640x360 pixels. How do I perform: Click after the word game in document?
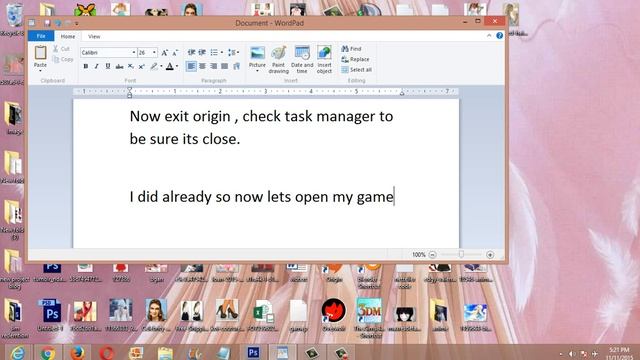[394, 197]
